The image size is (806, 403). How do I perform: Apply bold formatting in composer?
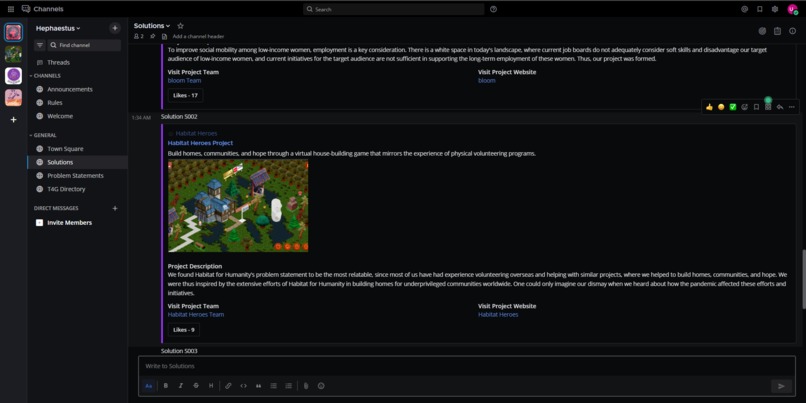click(166, 386)
